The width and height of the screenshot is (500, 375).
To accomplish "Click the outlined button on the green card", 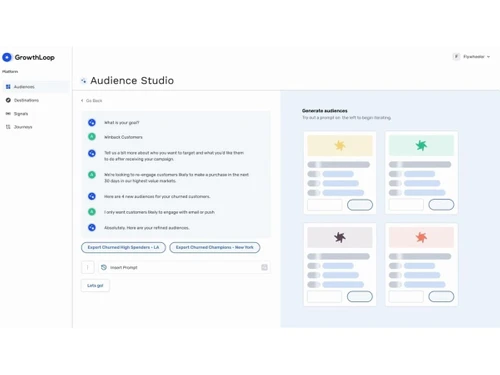I will pos(441,205).
